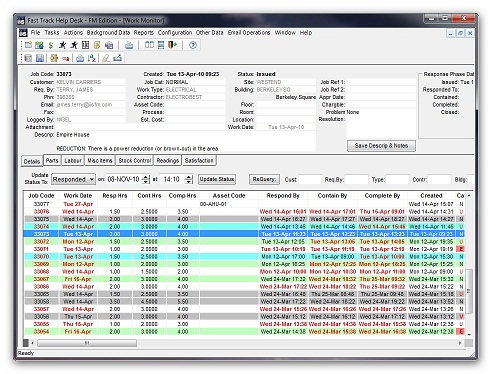Open the Email Operations menu
Screen dimensions: 492x374
coord(249,33)
